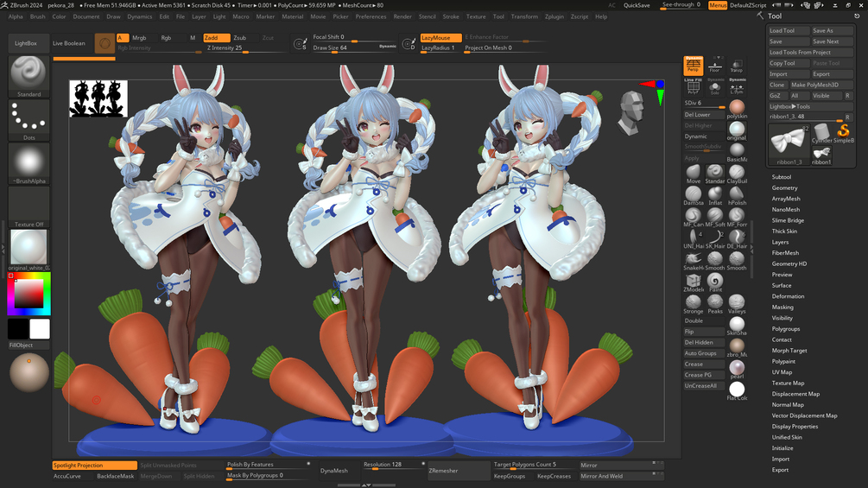Expand the Polygroups section
This screenshot has width=868, height=488.
785,329
